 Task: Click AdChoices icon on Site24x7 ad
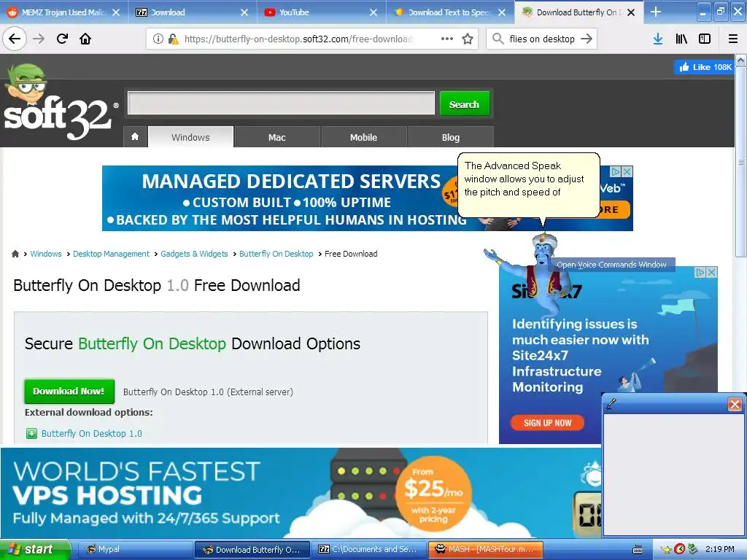click(700, 272)
